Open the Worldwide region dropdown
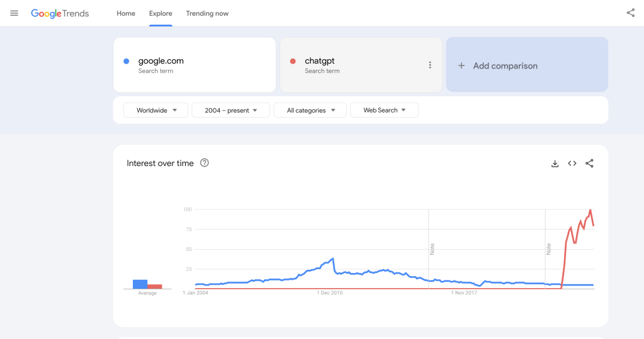644x339 pixels. pyautogui.click(x=155, y=110)
